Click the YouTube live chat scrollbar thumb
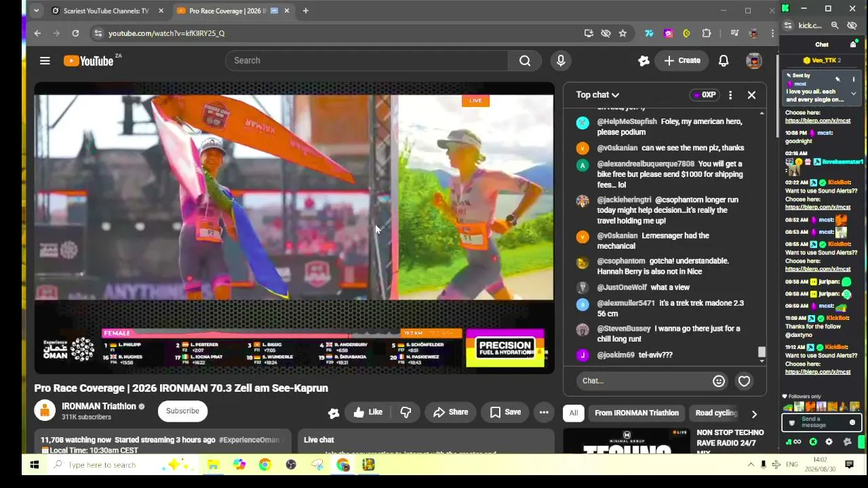Screen dimensions: 868x488 pyautogui.click(x=762, y=352)
